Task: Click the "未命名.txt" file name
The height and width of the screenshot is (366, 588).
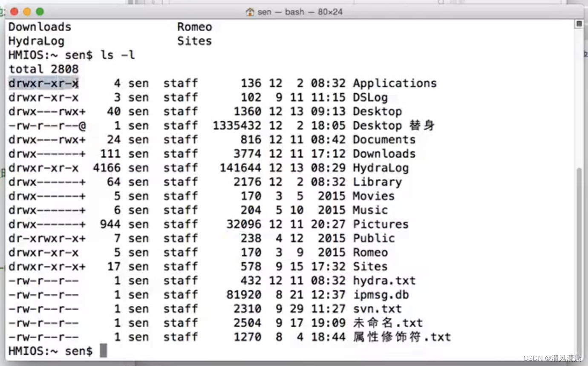Action: (388, 322)
